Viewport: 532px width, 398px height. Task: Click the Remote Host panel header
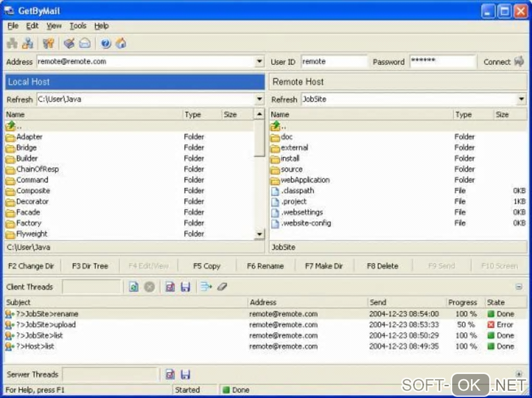[398, 82]
